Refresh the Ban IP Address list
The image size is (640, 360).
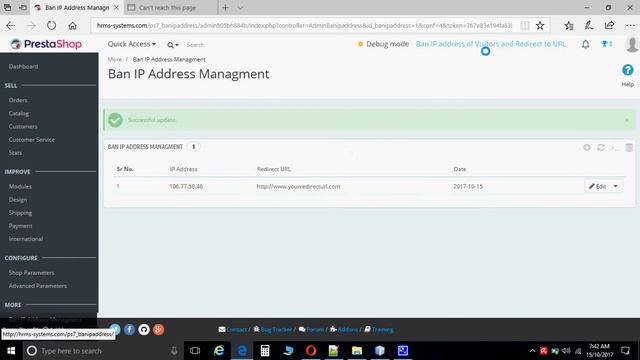(601, 147)
